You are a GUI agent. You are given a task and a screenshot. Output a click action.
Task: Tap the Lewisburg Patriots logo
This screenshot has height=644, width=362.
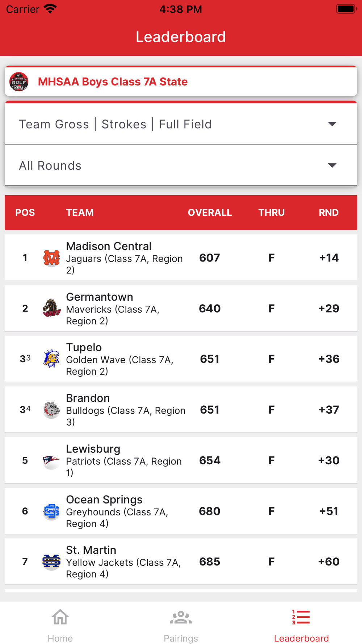tap(51, 460)
